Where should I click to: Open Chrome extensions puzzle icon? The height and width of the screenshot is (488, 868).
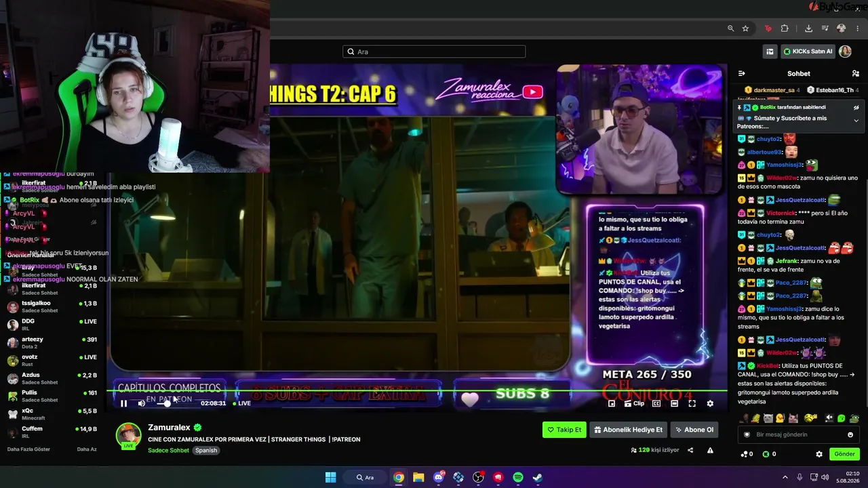tap(785, 28)
